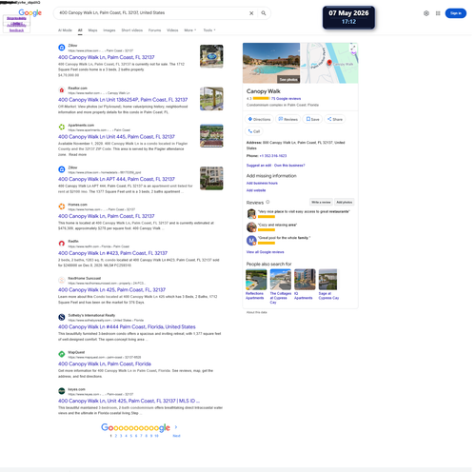Click the Sign in button

[455, 13]
